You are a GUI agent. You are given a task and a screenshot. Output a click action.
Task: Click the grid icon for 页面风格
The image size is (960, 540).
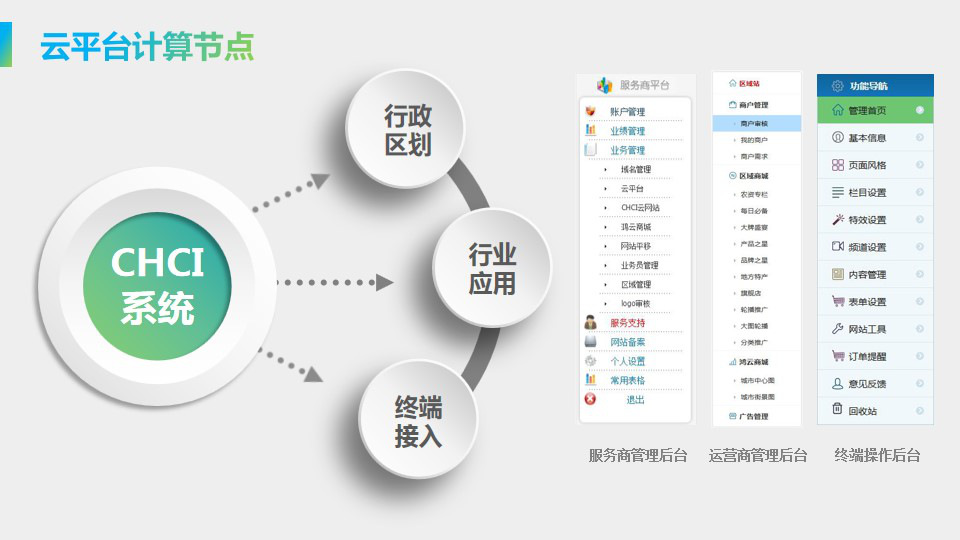coord(837,164)
